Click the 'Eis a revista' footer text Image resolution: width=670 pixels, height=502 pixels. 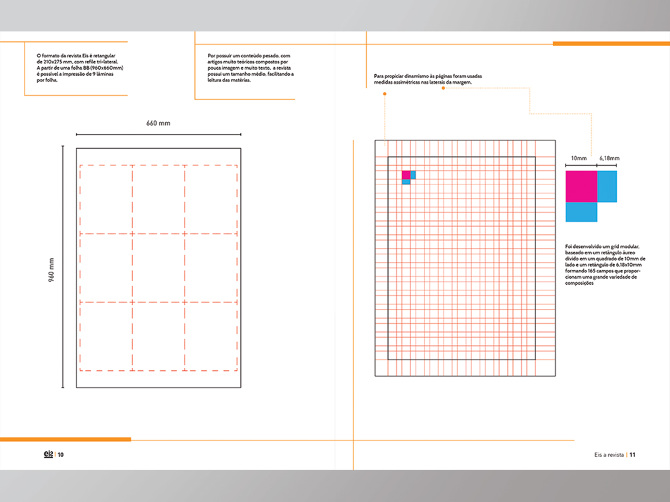(x=608, y=454)
